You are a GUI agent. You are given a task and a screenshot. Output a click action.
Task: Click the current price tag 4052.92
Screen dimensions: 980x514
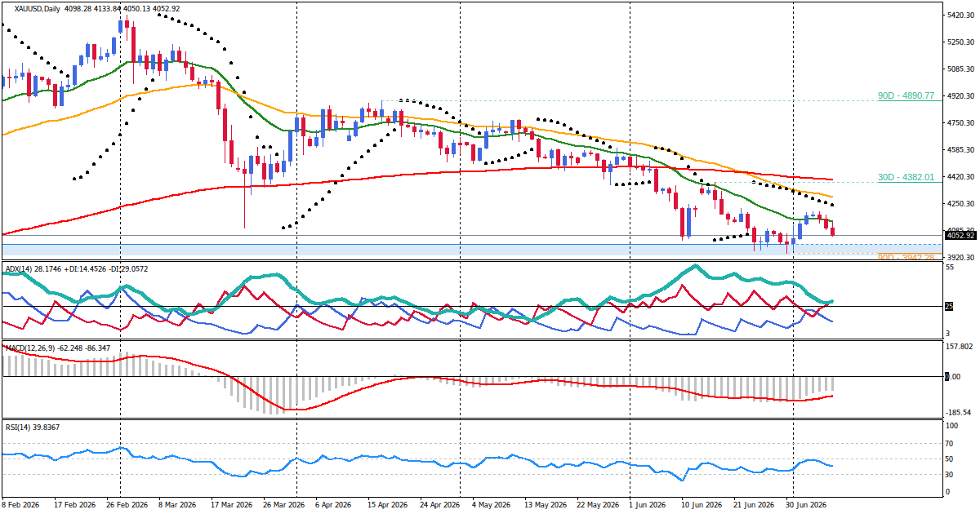coord(959,236)
